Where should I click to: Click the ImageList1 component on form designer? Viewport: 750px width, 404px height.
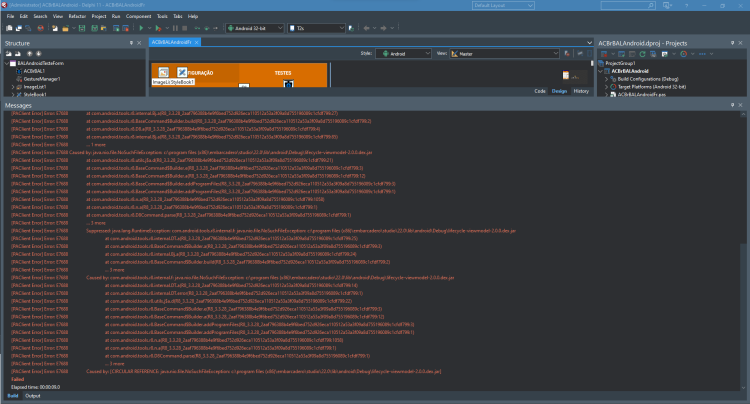164,72
